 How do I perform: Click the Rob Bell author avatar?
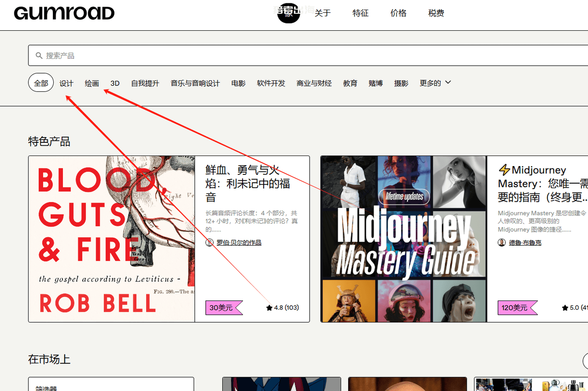tap(209, 242)
